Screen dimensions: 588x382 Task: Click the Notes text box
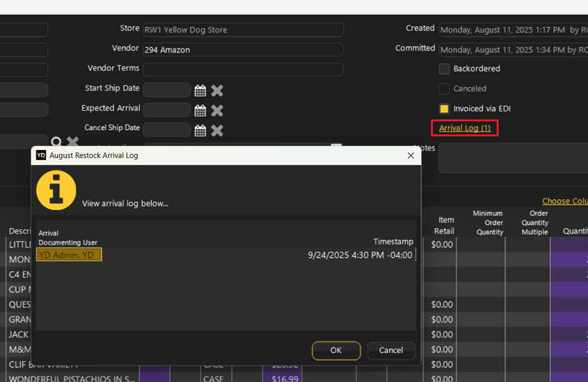(x=513, y=158)
